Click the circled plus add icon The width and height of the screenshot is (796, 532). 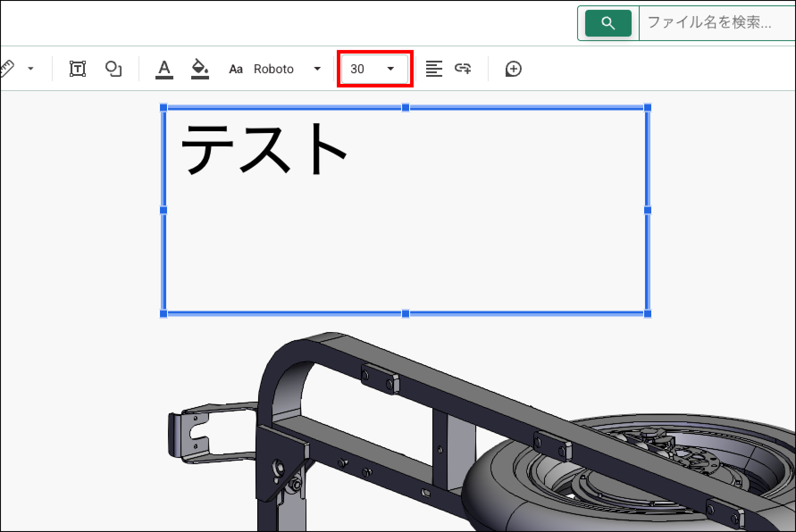[x=513, y=69]
